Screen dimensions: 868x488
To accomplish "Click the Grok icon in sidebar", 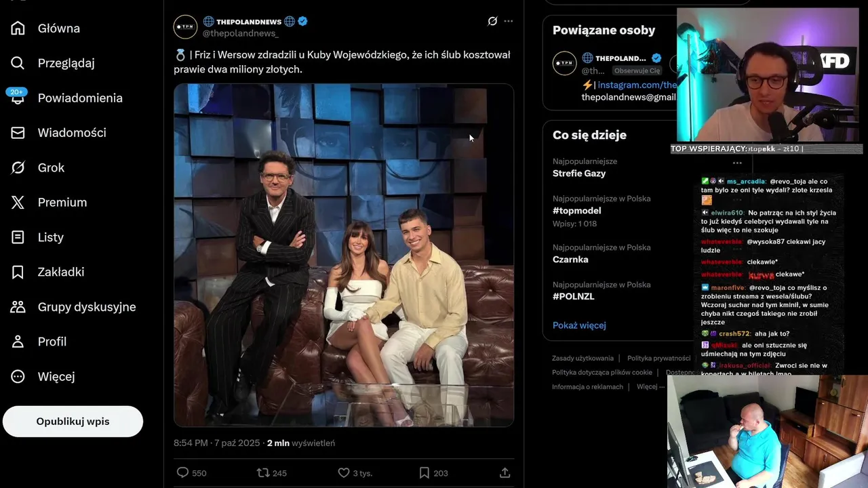I will click(x=18, y=167).
